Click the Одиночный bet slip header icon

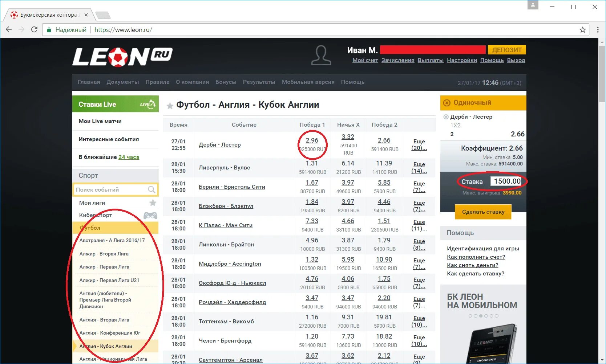click(447, 103)
